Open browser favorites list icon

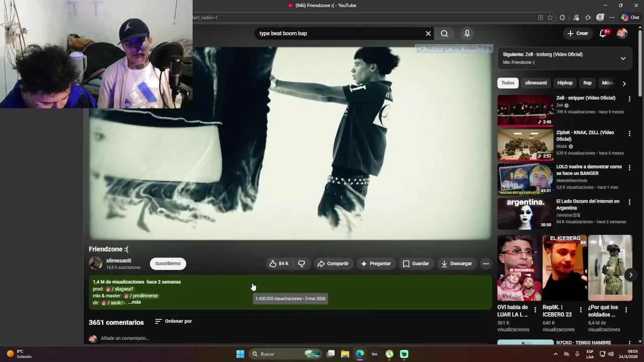tap(588, 17)
